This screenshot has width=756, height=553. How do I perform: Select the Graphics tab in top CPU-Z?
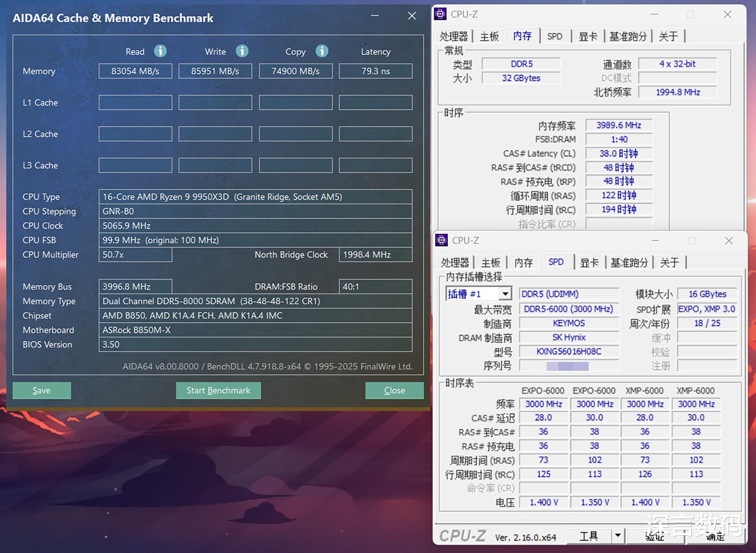[588, 36]
